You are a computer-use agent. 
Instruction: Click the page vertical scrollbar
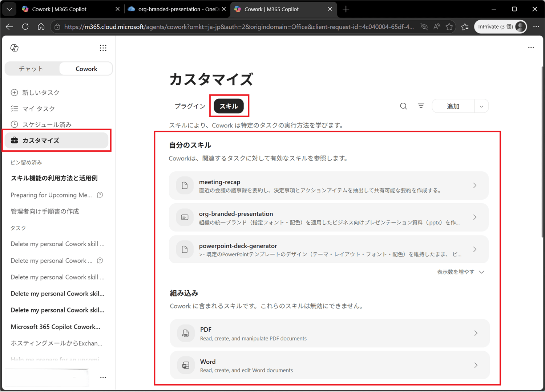point(542,152)
